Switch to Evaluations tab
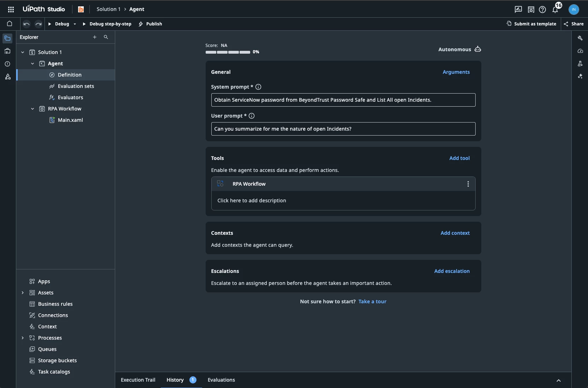Screen dimensions: 588x388 [x=221, y=380]
